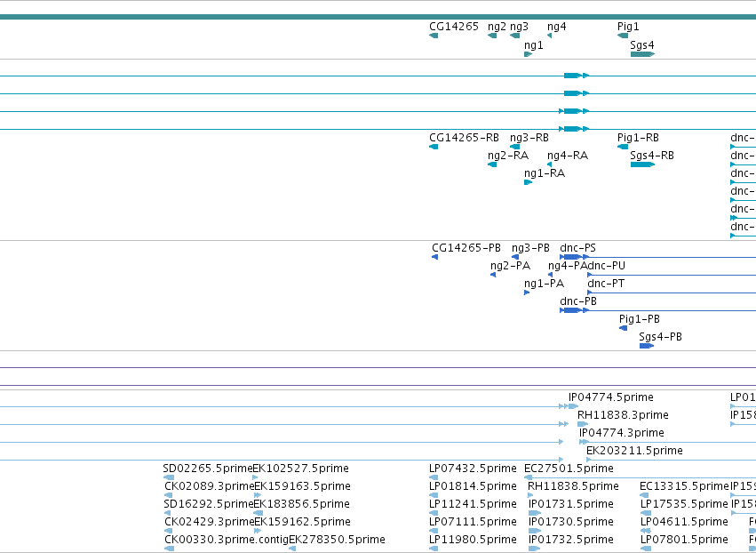Viewport: 756px width, 553px height.
Task: Click the dnc-PU protein label
Action: 606,266
